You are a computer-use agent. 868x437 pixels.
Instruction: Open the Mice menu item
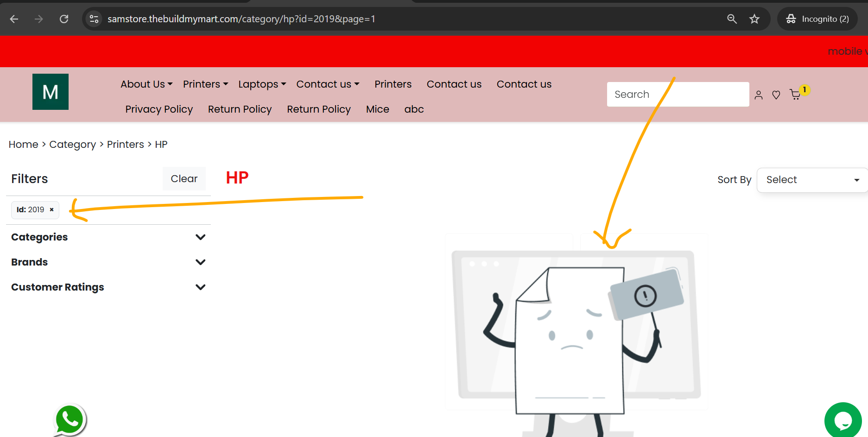pos(378,109)
